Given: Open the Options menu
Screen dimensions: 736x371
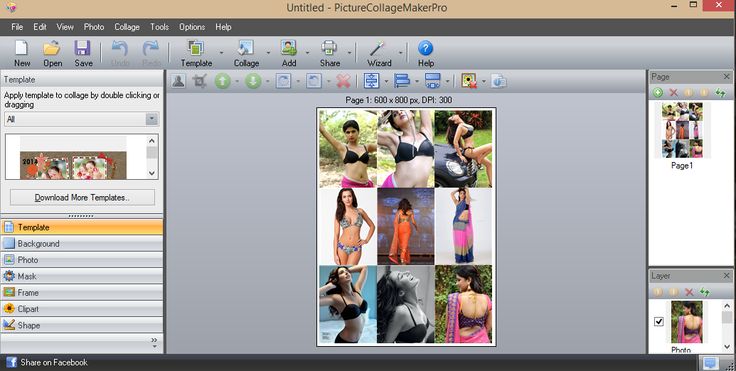Looking at the screenshot, I should [x=192, y=27].
